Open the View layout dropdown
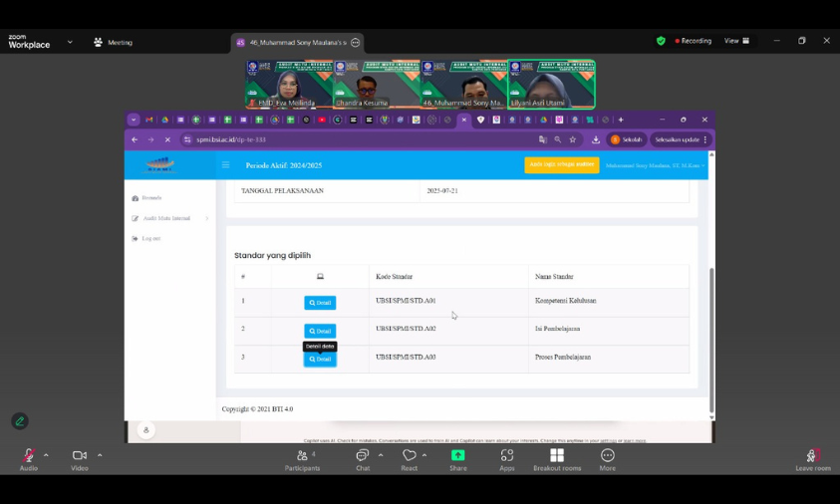 [737, 41]
